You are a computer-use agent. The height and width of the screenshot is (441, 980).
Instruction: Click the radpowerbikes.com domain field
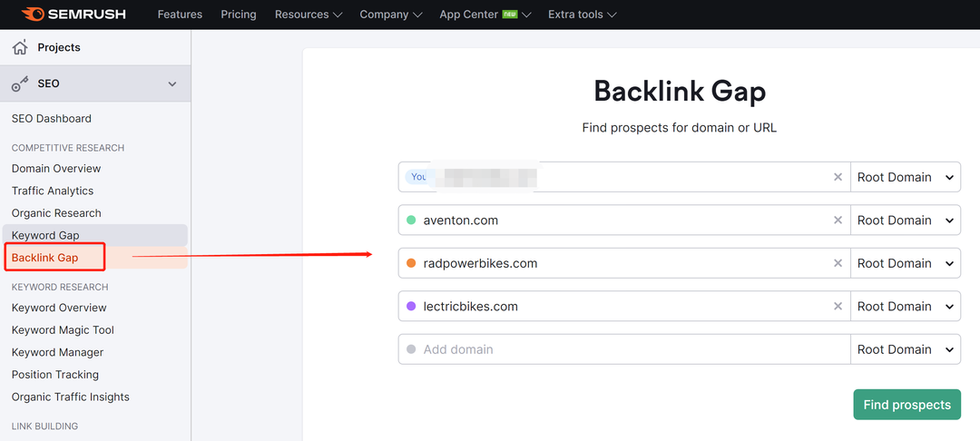(x=624, y=263)
